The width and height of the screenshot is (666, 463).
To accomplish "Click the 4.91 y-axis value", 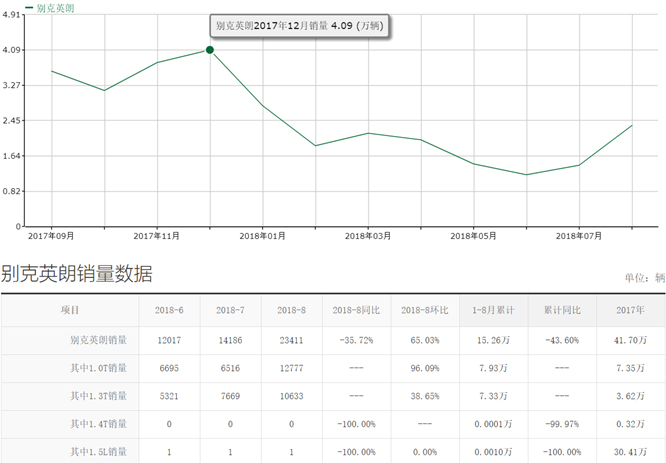I will 11,15.
